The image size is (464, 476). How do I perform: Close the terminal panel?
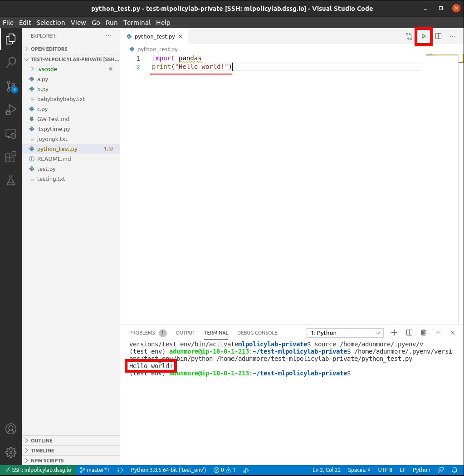coord(453,333)
